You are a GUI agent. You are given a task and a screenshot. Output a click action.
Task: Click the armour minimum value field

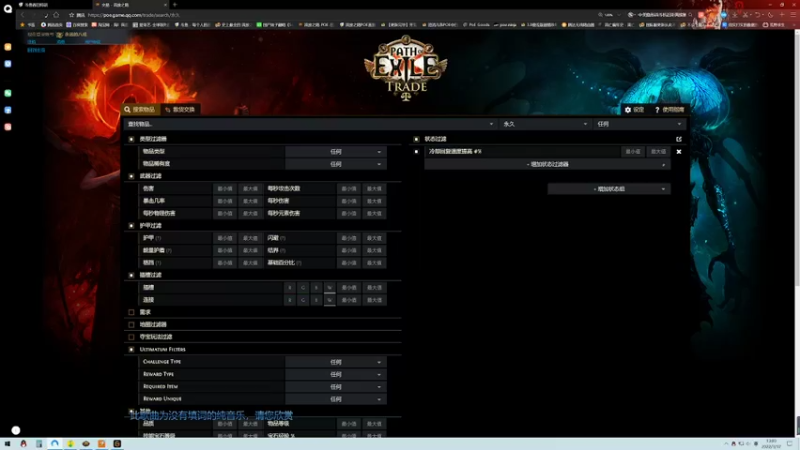click(225, 238)
